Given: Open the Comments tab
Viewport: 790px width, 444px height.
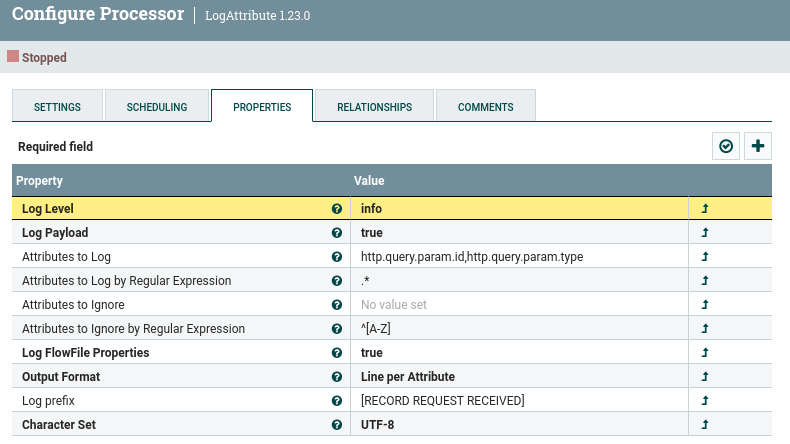Looking at the screenshot, I should 485,107.
